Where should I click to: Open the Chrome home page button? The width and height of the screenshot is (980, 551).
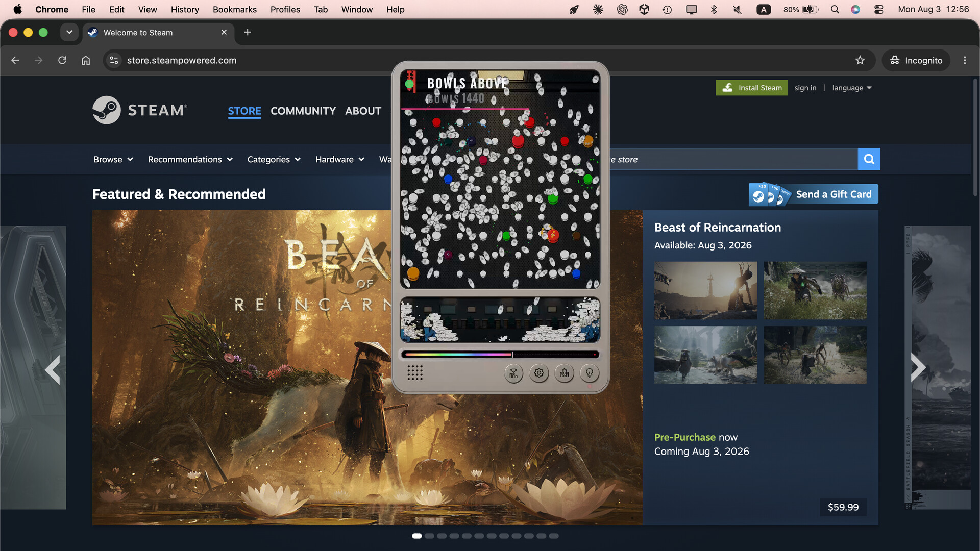(x=86, y=60)
